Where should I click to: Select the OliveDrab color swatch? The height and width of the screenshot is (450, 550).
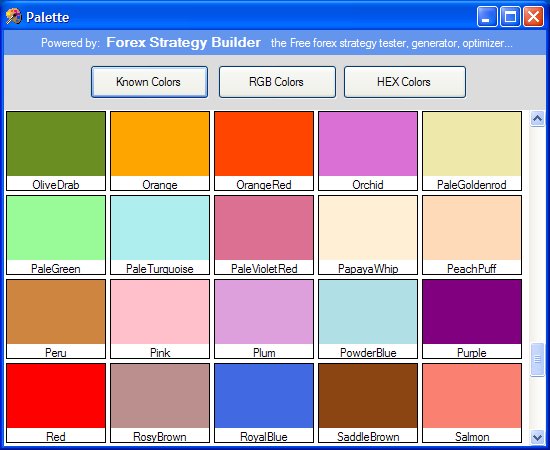pyautogui.click(x=56, y=151)
